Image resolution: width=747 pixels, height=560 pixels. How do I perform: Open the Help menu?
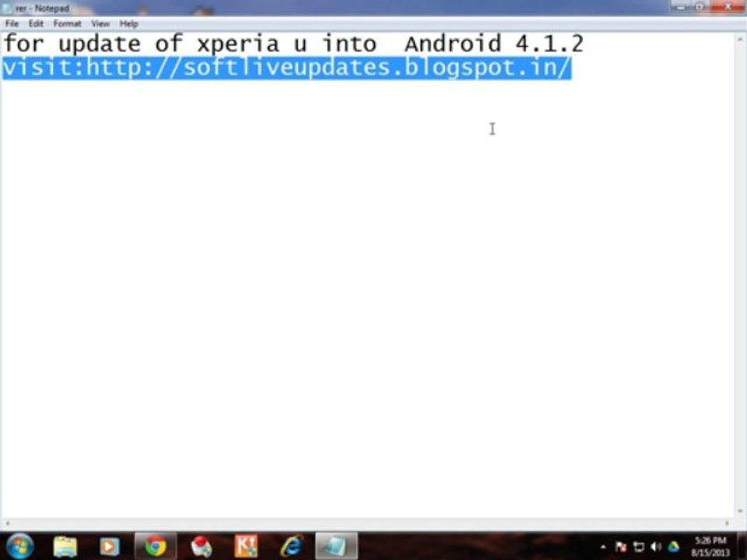click(128, 24)
